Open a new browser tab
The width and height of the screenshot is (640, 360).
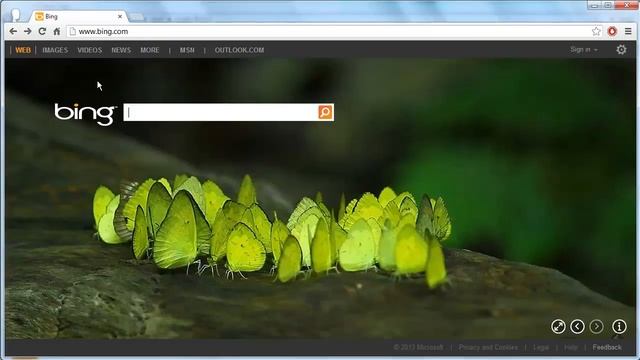tap(136, 17)
